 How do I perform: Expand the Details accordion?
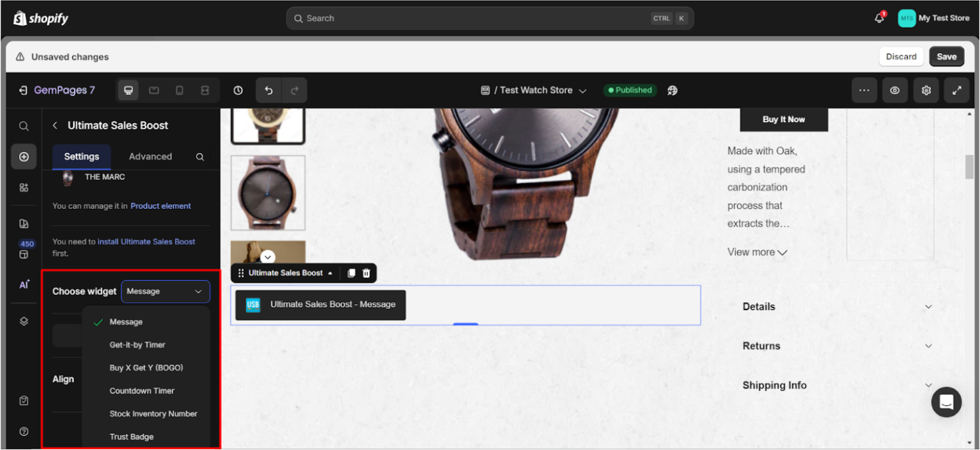pyautogui.click(x=837, y=307)
